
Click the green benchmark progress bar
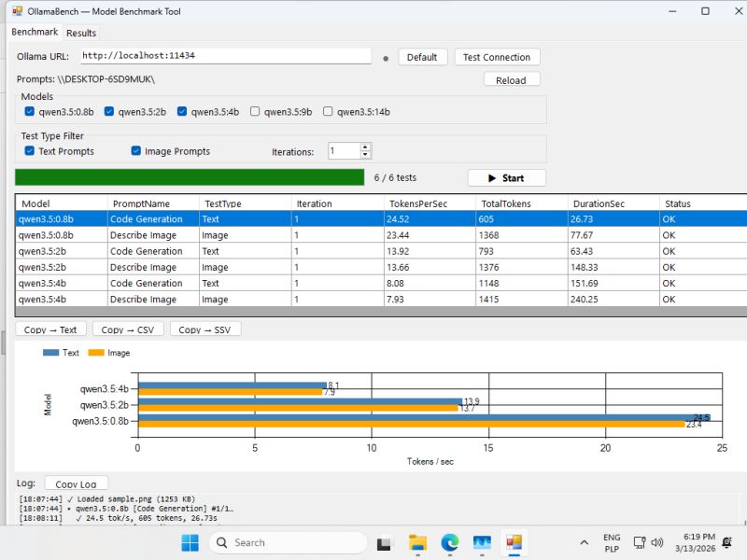[x=190, y=177]
